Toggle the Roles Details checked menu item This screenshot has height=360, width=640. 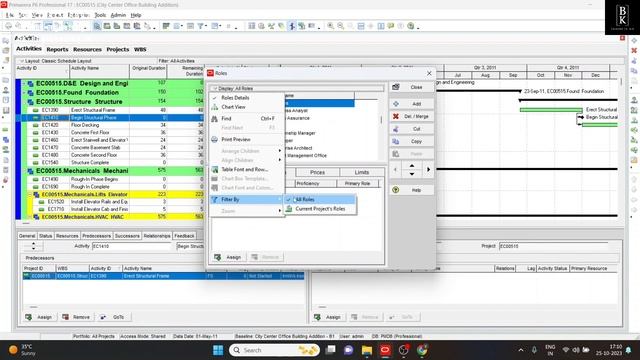tap(247, 98)
